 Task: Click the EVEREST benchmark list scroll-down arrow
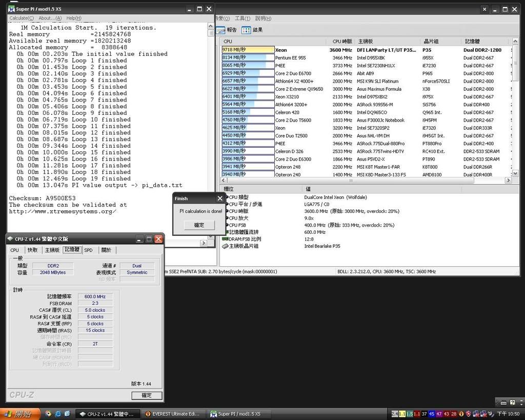pyautogui.click(x=515, y=173)
